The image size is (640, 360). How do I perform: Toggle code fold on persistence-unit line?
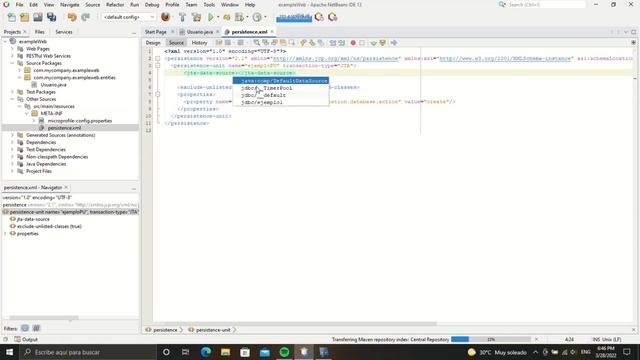click(158, 66)
